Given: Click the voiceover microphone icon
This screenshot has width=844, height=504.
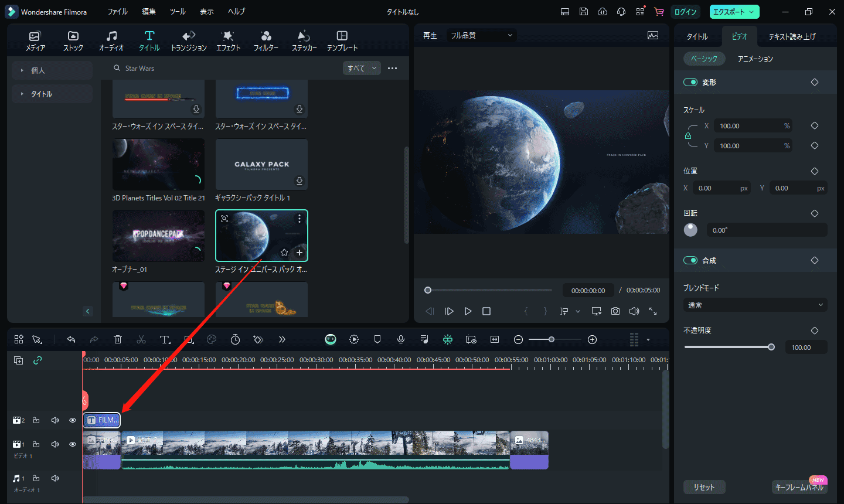Looking at the screenshot, I should pyautogui.click(x=401, y=339).
